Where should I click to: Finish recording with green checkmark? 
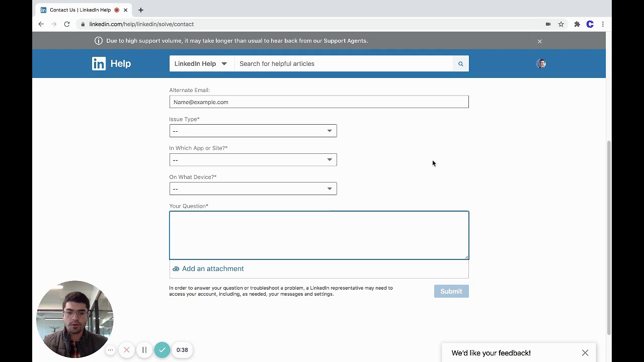click(x=162, y=350)
